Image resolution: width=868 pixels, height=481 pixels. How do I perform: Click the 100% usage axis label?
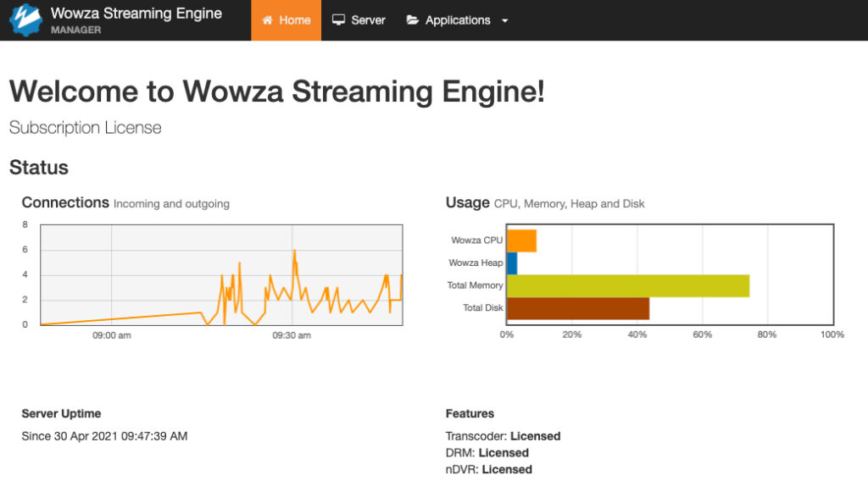tap(832, 335)
